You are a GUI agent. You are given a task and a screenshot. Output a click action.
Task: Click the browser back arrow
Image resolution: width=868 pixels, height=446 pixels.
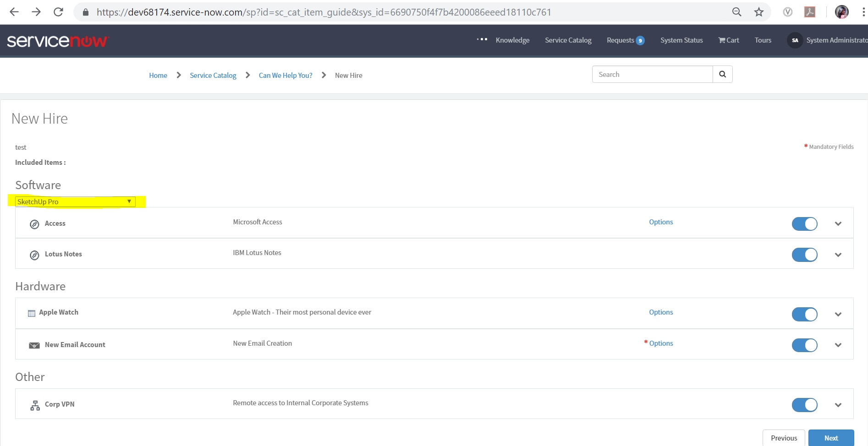pyautogui.click(x=14, y=12)
